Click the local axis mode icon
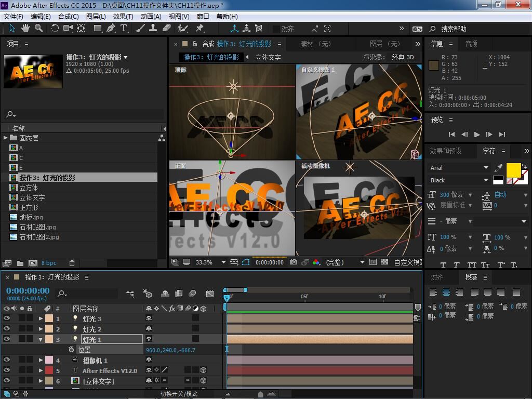The width and height of the screenshot is (532, 399). point(234,29)
